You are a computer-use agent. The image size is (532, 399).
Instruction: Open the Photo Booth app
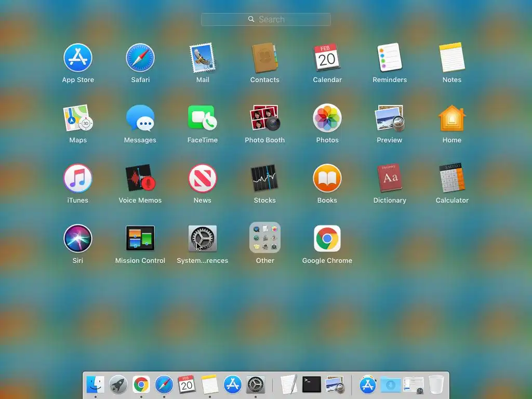pyautogui.click(x=264, y=118)
